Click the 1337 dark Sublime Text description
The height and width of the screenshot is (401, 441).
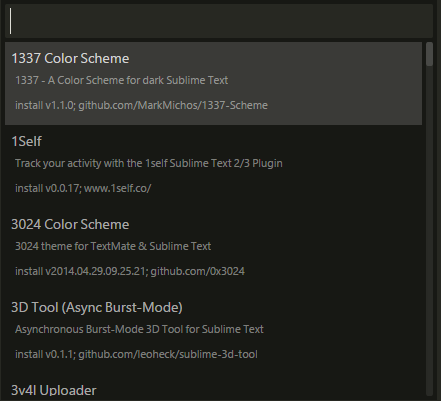click(122, 80)
